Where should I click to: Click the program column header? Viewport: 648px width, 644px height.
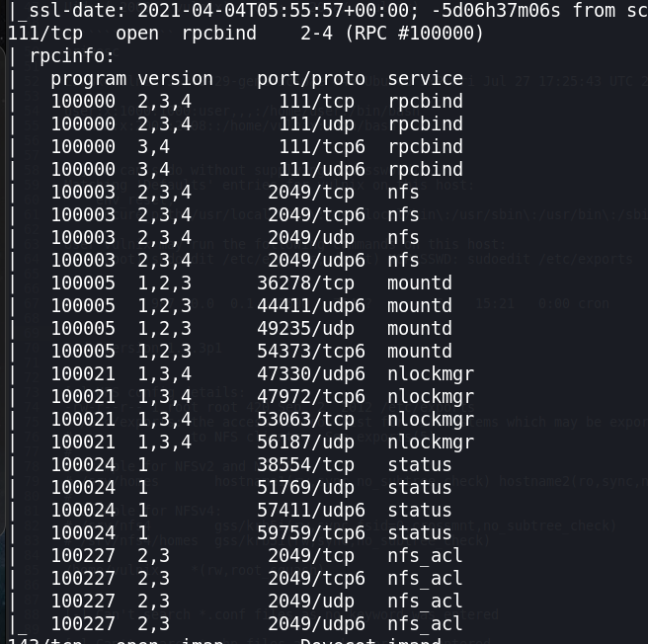tap(88, 78)
